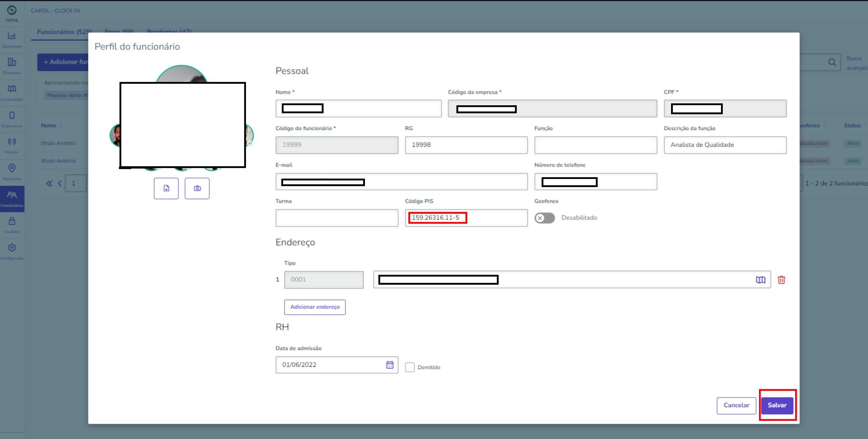Open Localizações from the sidebar

[x=12, y=92]
